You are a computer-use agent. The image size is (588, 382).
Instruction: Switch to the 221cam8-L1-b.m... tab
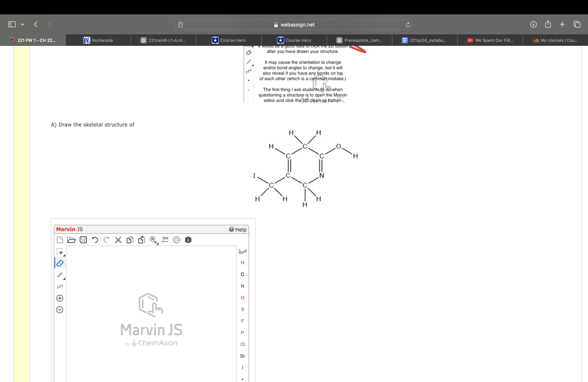(163, 40)
